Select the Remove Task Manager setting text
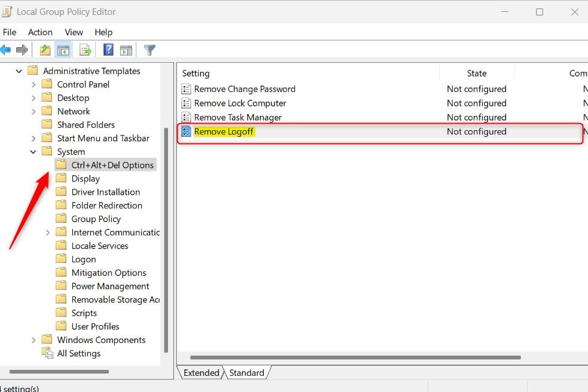 237,117
